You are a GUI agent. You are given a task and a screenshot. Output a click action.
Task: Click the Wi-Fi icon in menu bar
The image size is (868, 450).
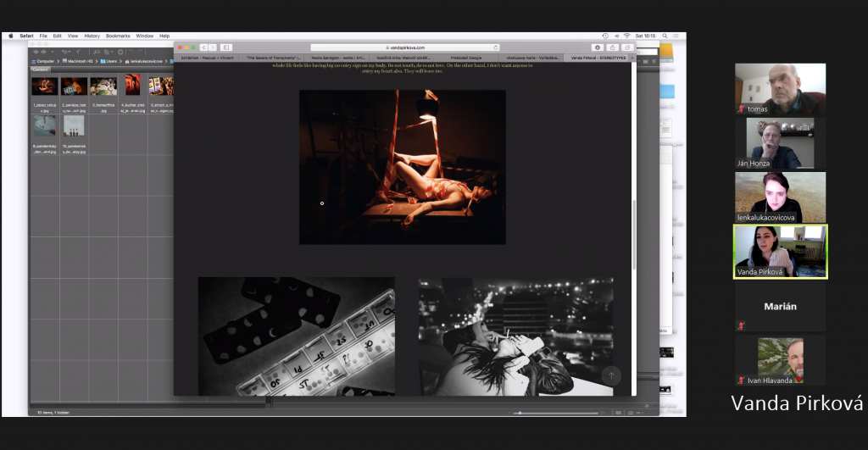626,36
